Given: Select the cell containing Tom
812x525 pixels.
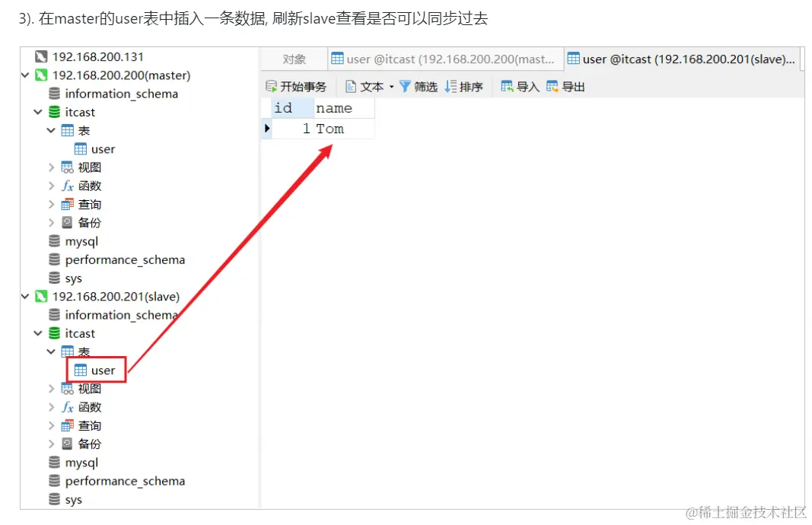Looking at the screenshot, I should tap(344, 129).
